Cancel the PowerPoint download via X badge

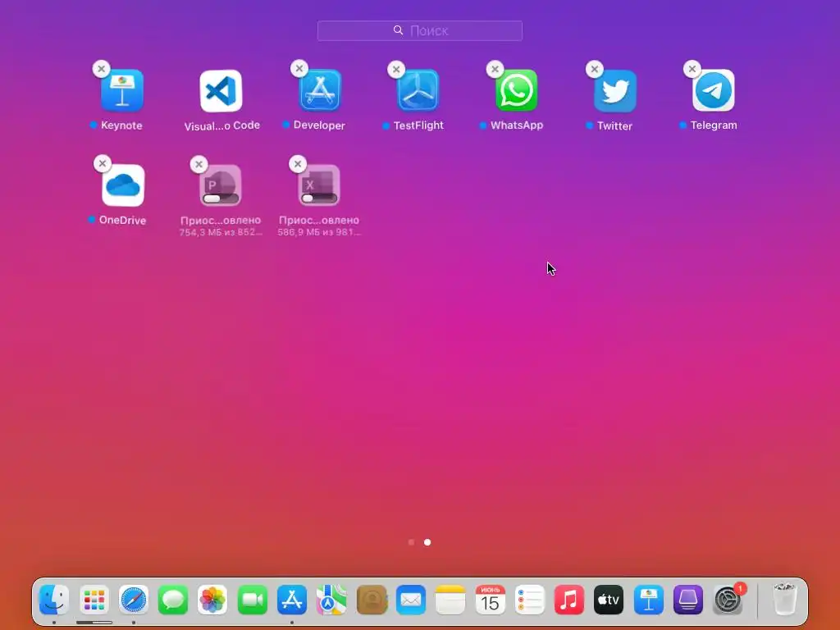pyautogui.click(x=199, y=164)
